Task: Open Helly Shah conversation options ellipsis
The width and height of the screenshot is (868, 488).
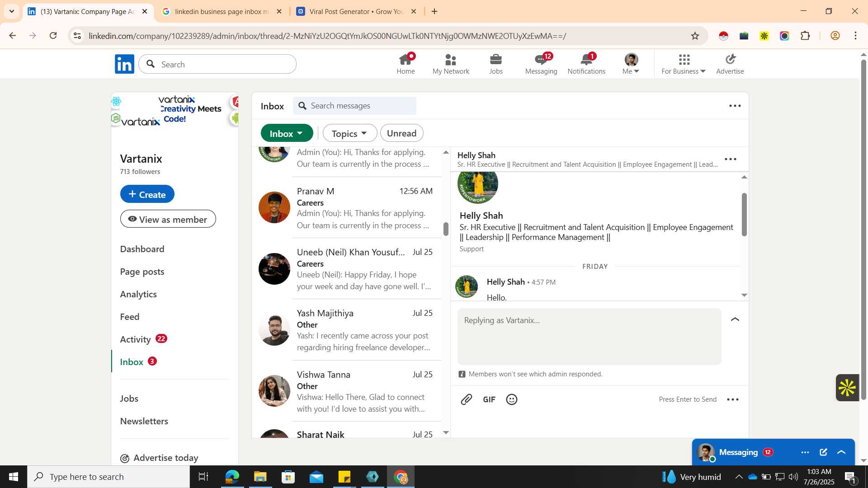Action: coord(731,159)
